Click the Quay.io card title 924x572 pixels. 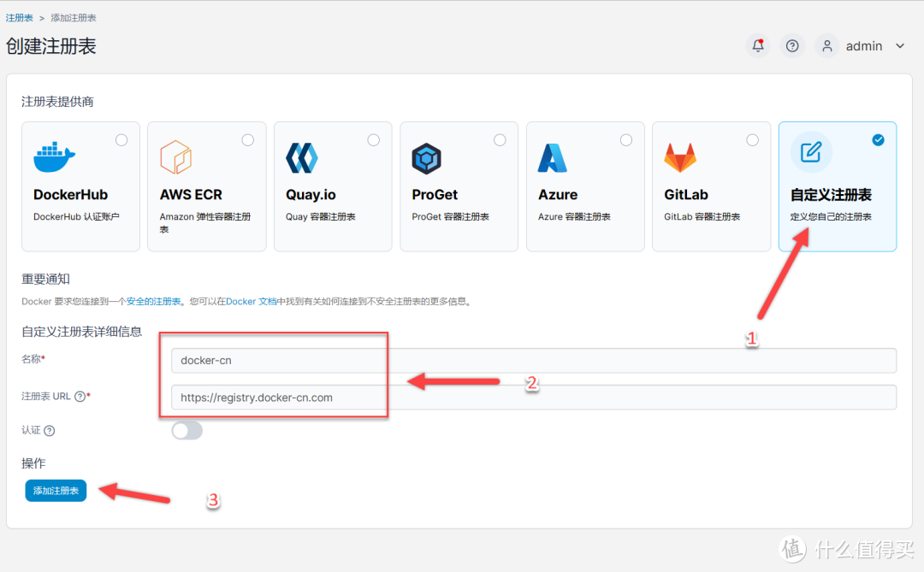coord(311,195)
